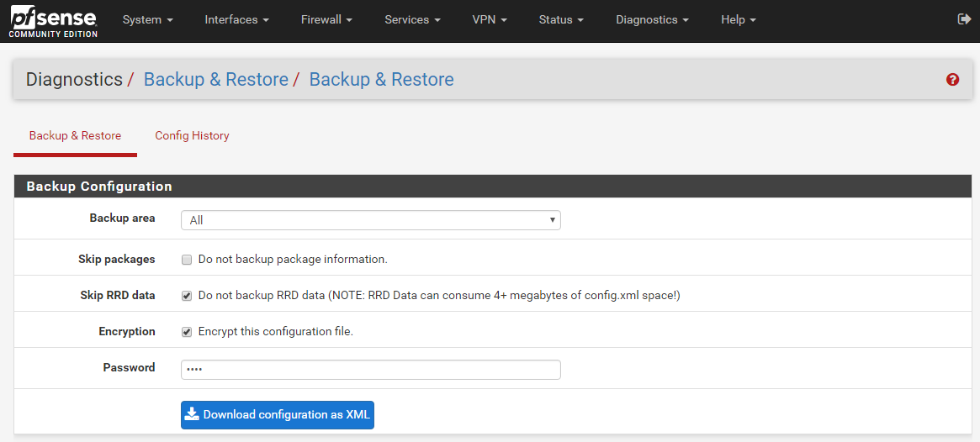Viewport: 980px width, 442px height.
Task: Click the pfSense logo icon
Action: click(x=53, y=20)
